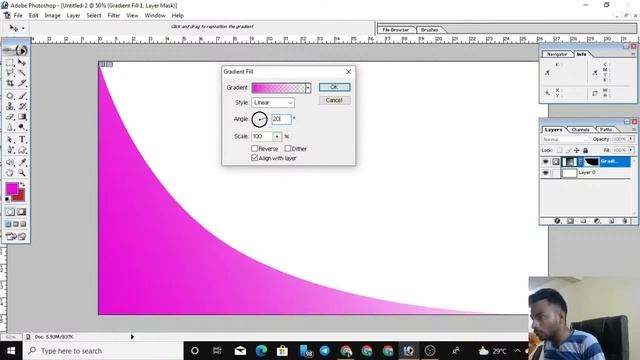This screenshot has width=640, height=360.
Task: Select the Custom Shape tool
Action: pyautogui.click(x=22, y=150)
